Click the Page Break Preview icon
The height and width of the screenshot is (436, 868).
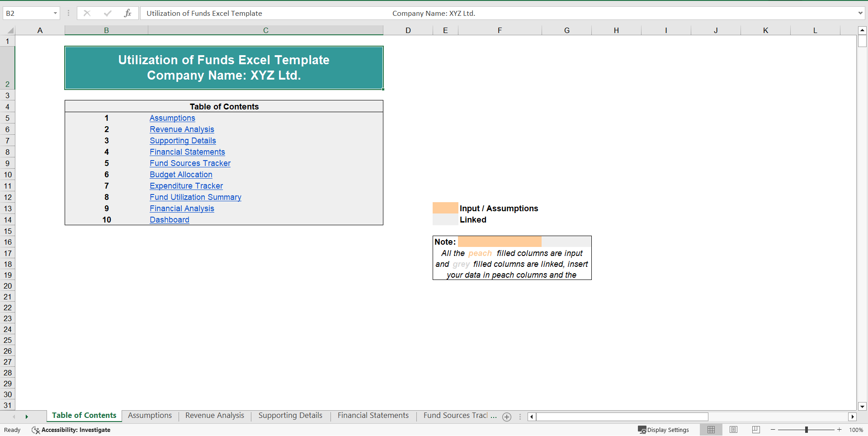tap(755, 430)
